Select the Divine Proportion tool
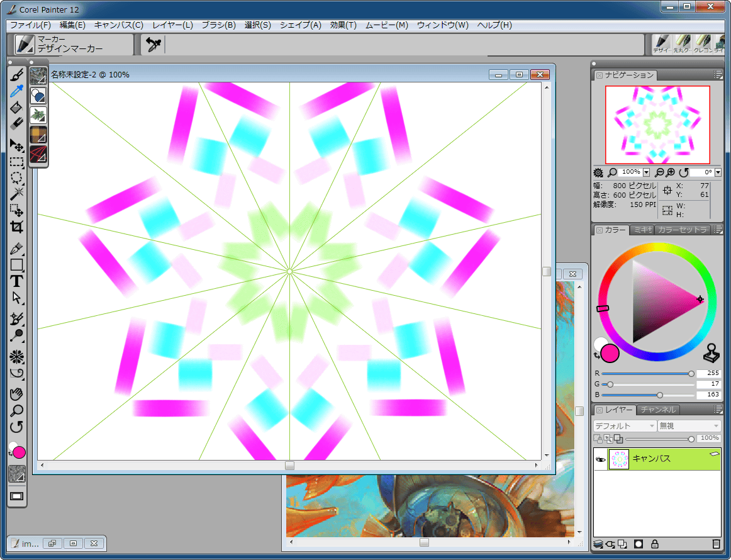The width and height of the screenshot is (731, 560). click(x=16, y=374)
